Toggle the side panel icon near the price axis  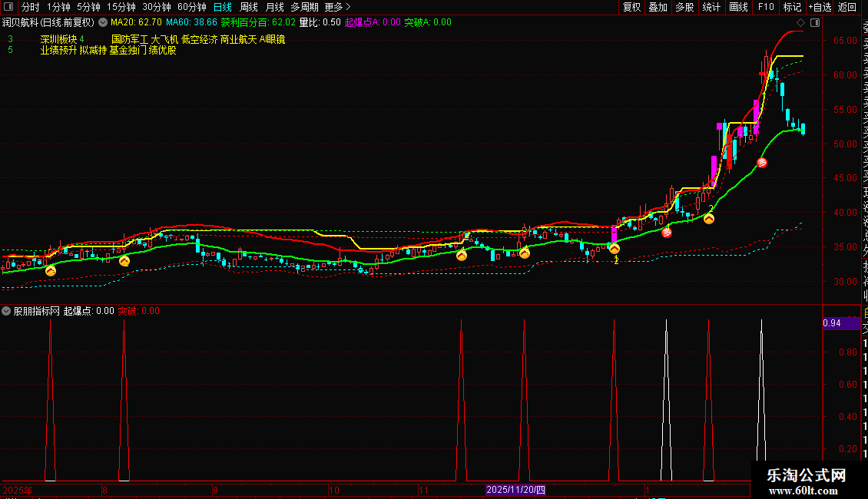pyautogui.click(x=813, y=22)
